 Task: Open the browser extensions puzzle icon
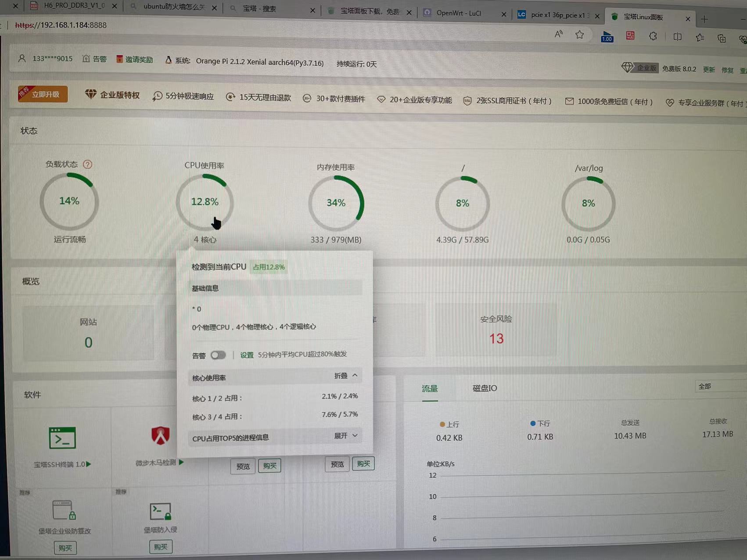pyautogui.click(x=653, y=36)
